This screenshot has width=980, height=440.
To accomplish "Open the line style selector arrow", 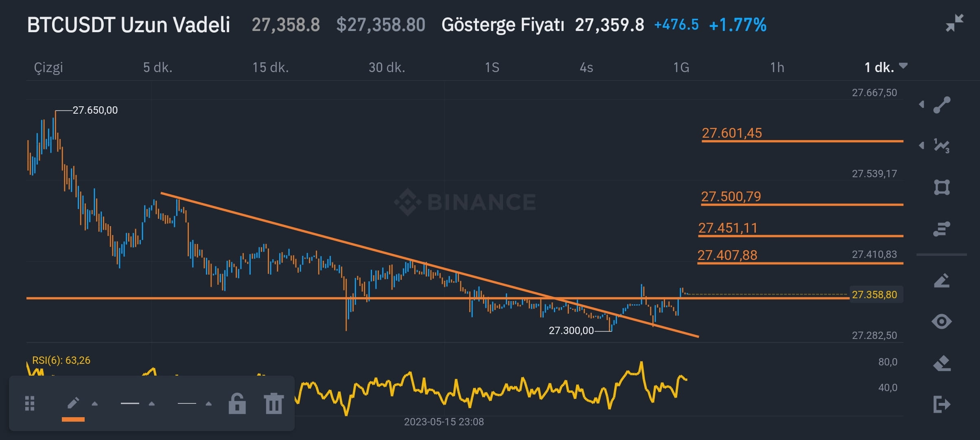I will pos(209,404).
